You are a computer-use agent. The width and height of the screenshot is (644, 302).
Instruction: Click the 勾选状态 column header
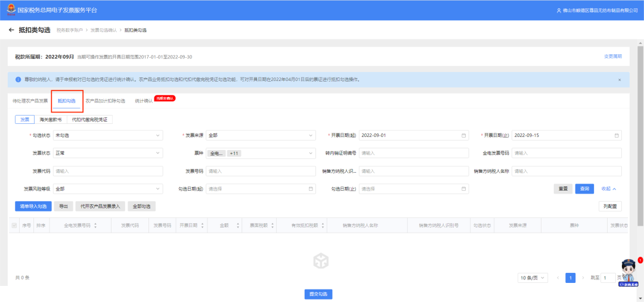pyautogui.click(x=482, y=226)
